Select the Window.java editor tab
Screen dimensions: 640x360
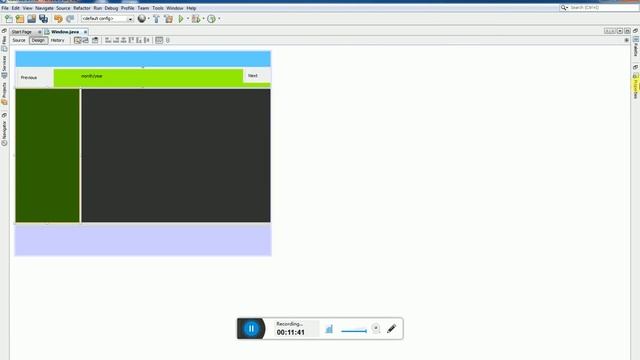[x=65, y=32]
